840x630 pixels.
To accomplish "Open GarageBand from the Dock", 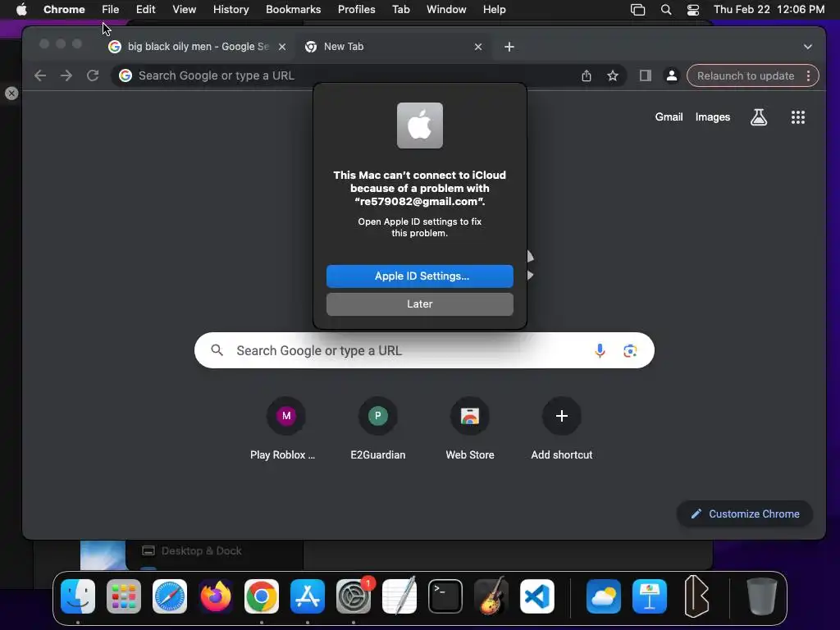I will tap(491, 596).
